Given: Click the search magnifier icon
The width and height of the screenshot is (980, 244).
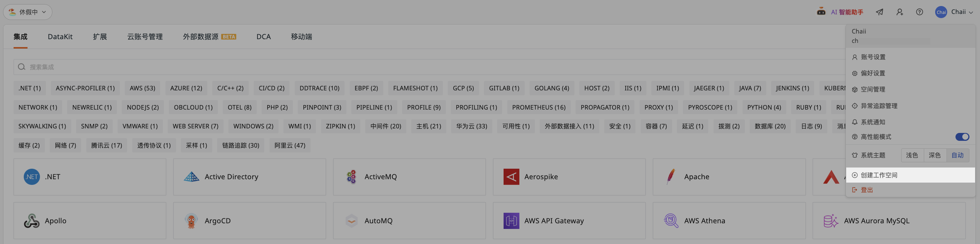Looking at the screenshot, I should tap(22, 67).
